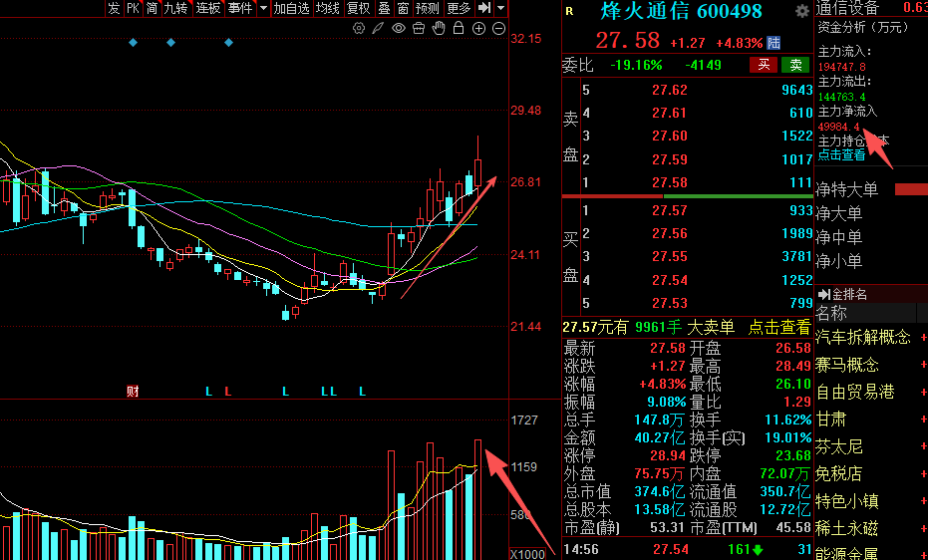Click the 净大单 label

click(838, 213)
